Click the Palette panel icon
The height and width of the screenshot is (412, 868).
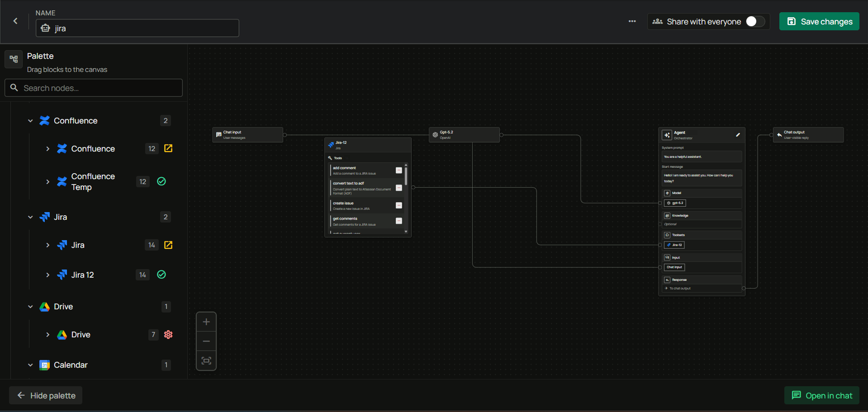pos(14,59)
